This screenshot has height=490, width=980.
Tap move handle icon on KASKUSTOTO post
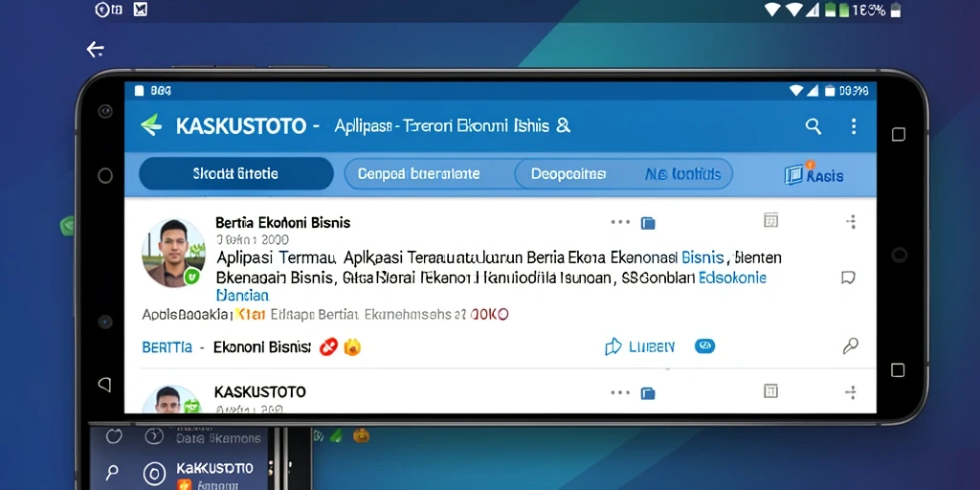851,392
